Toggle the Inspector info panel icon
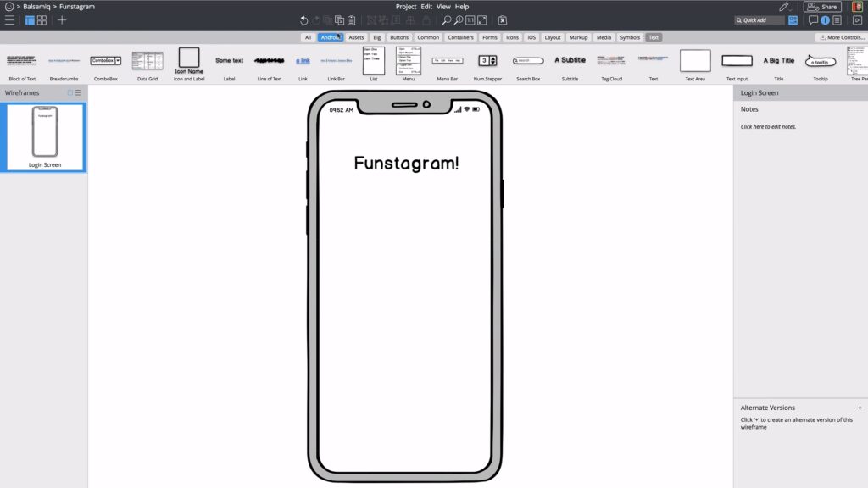868x488 pixels. click(x=825, y=20)
